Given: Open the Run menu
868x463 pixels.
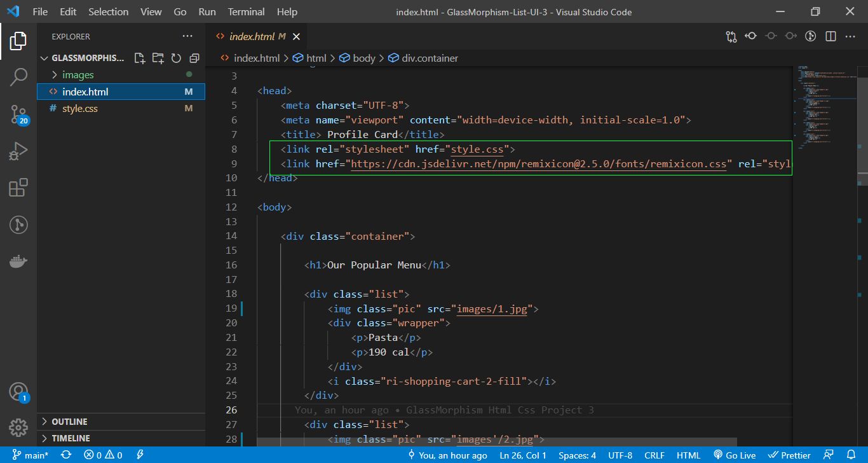Looking at the screenshot, I should pyautogui.click(x=207, y=11).
